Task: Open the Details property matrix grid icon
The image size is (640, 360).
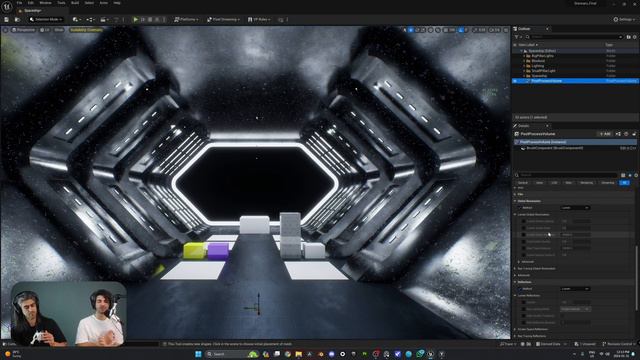Action: point(623,175)
